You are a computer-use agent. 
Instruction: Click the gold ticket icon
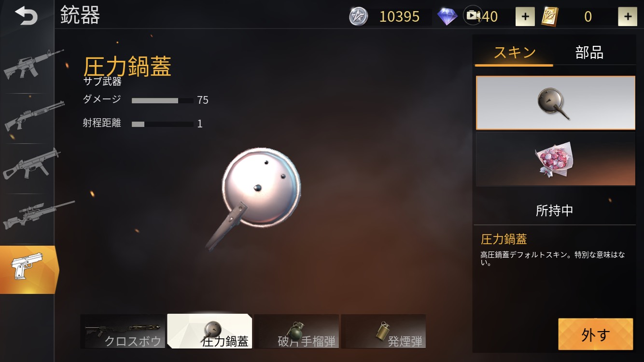click(551, 16)
